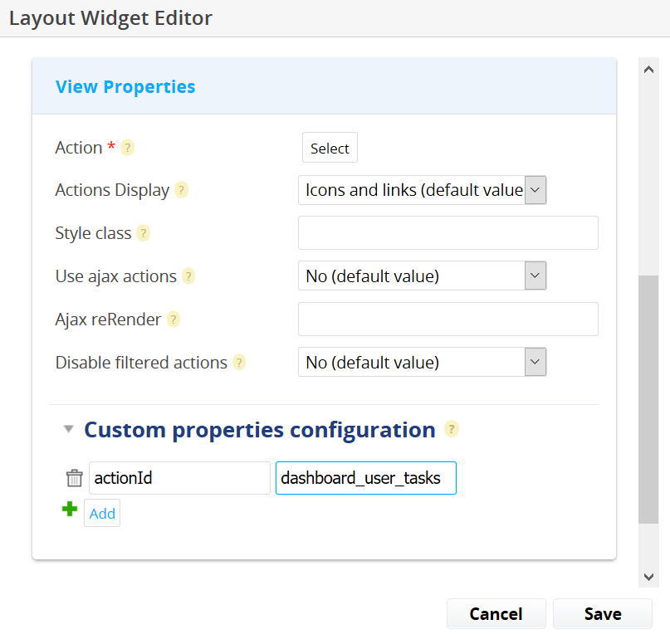This screenshot has width=670, height=644.
Task: Open the Disable filtered actions dropdown
Action: pyautogui.click(x=422, y=362)
